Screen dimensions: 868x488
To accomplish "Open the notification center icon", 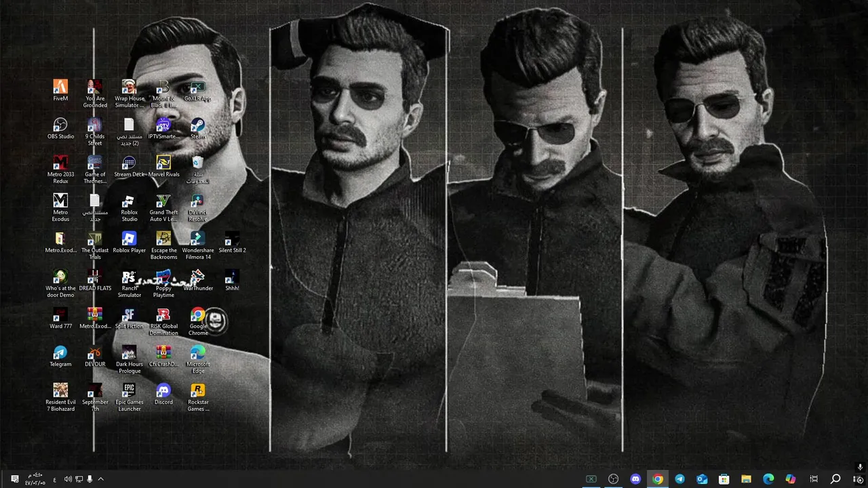I will pyautogui.click(x=14, y=479).
